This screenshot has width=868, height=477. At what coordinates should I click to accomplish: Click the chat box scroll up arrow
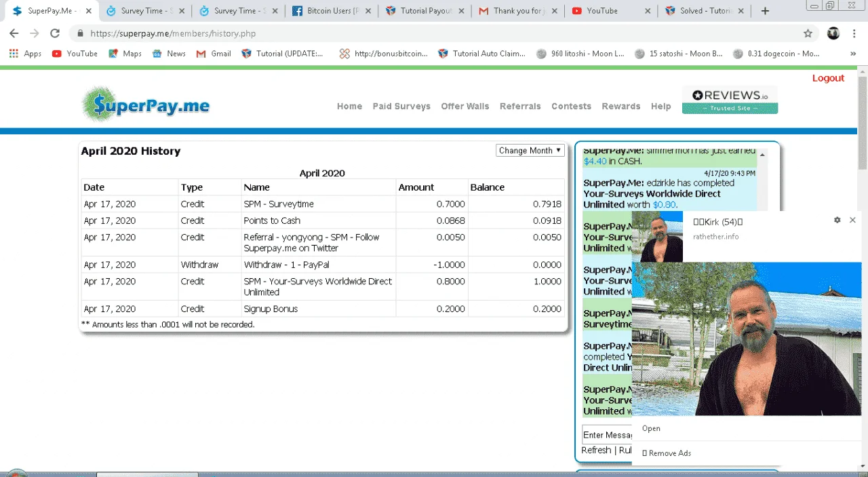(762, 155)
